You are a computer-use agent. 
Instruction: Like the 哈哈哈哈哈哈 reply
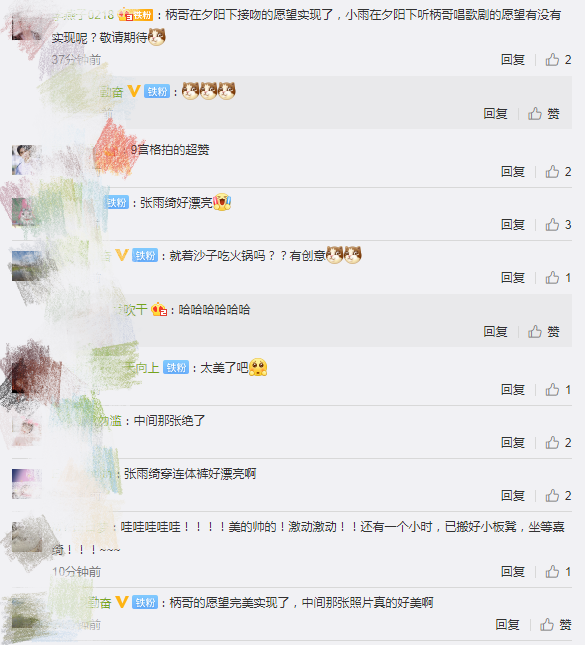(x=544, y=332)
